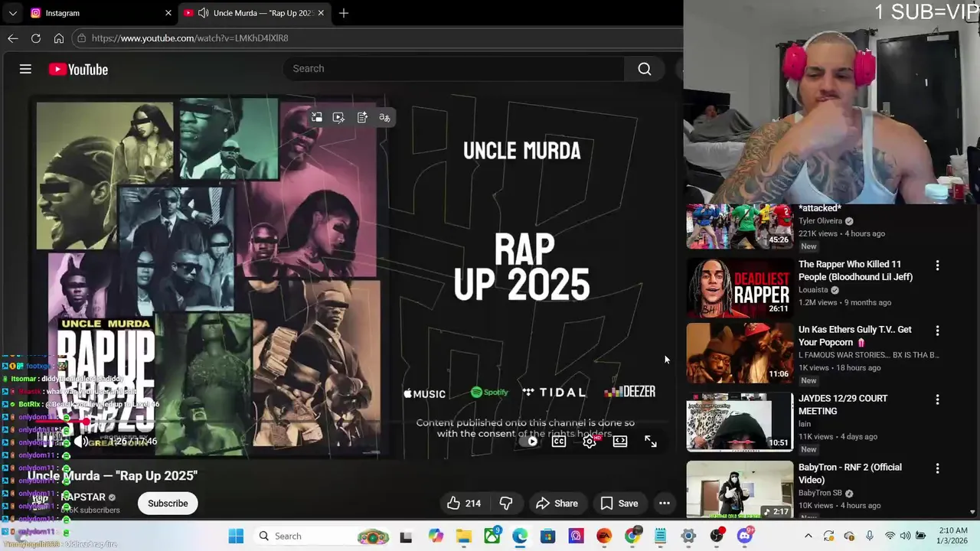
Task: Open Microsoft Edge from the taskbar
Action: click(x=520, y=536)
